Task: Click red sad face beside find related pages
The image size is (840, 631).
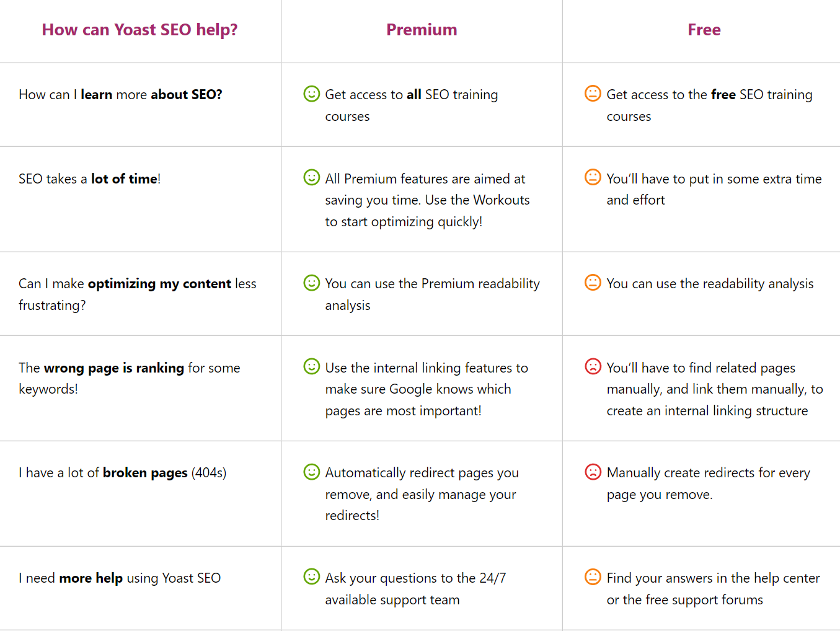Action: tap(593, 366)
